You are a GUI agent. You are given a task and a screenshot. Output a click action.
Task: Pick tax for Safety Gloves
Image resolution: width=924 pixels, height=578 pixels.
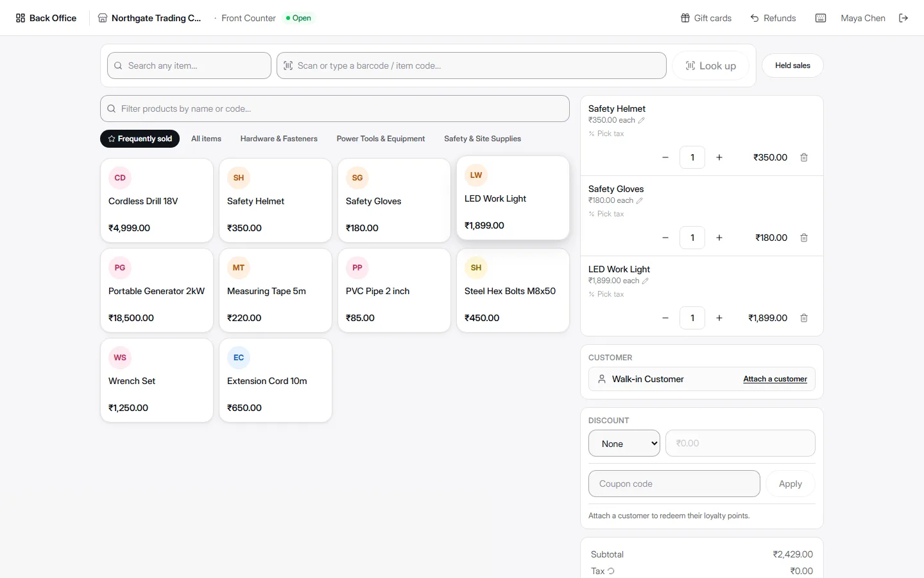point(606,214)
